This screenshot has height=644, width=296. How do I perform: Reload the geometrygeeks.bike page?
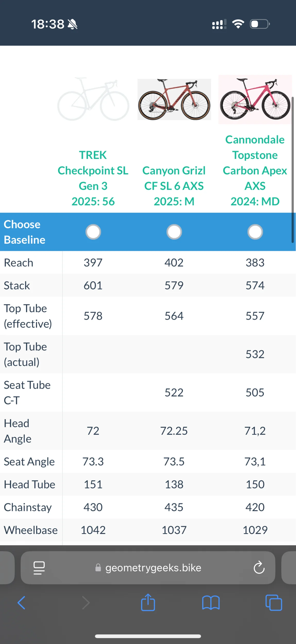(x=259, y=567)
